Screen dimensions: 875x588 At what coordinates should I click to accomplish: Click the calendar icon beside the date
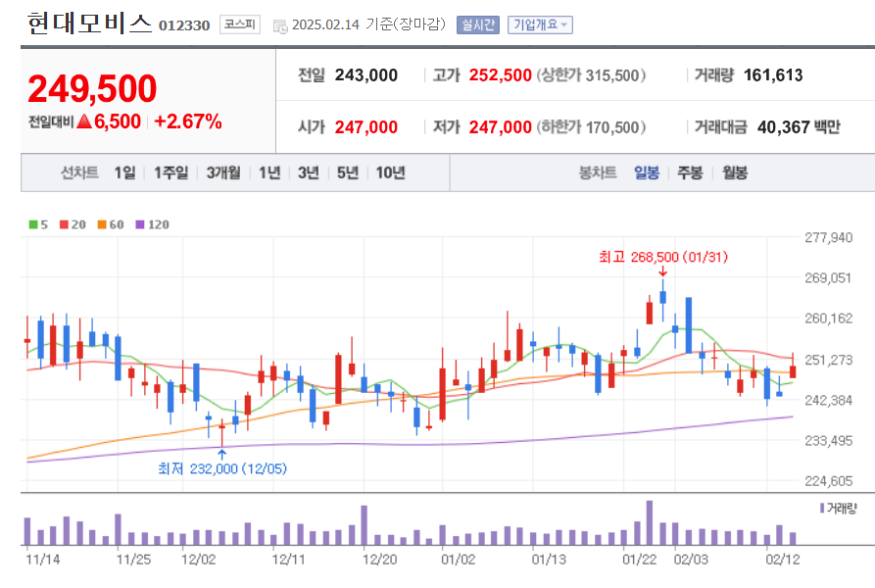(x=280, y=25)
